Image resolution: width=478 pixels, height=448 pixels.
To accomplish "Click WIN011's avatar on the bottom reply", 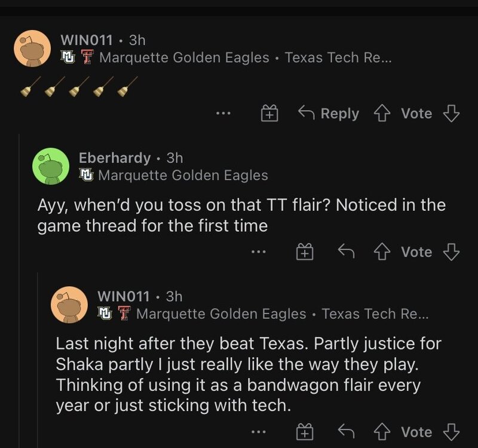I will point(69,303).
